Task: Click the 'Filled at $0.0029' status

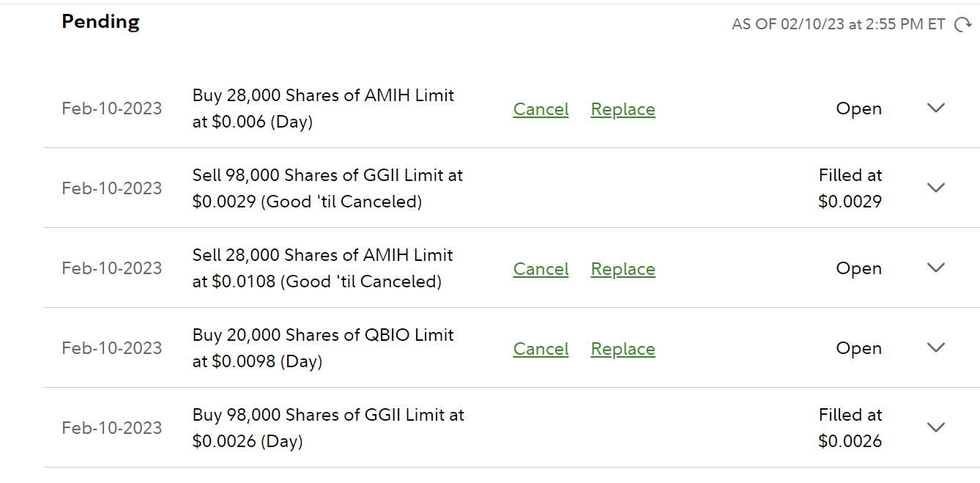Action: (850, 188)
